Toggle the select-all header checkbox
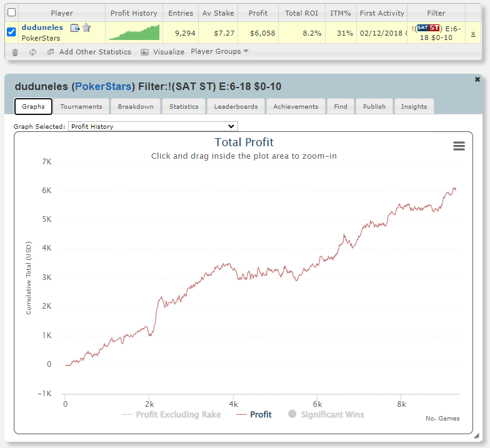Screen dimensions: 490x448 click(x=11, y=12)
